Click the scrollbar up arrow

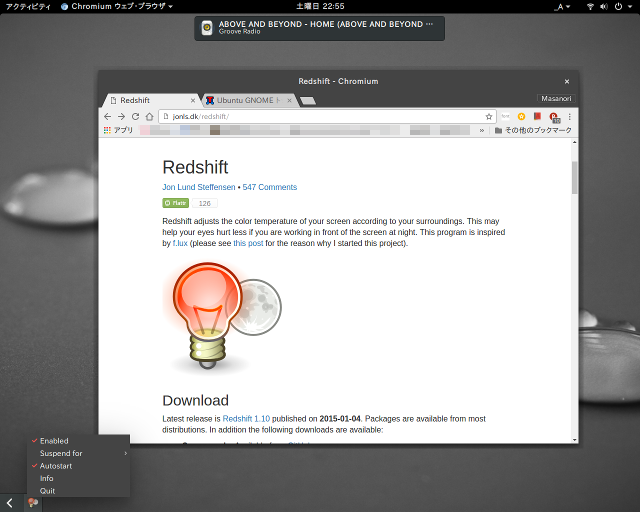[574, 142]
